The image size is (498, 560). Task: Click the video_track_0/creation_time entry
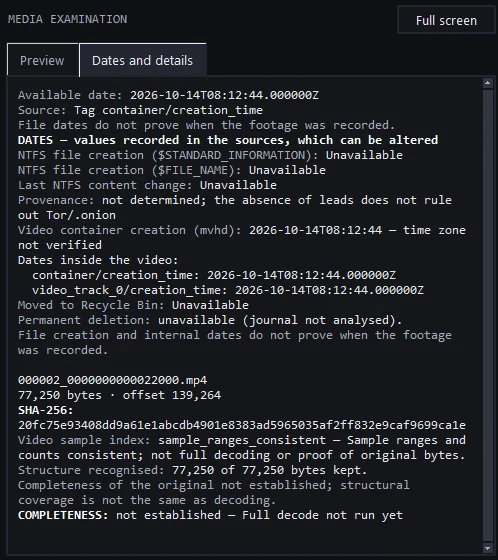point(228,290)
